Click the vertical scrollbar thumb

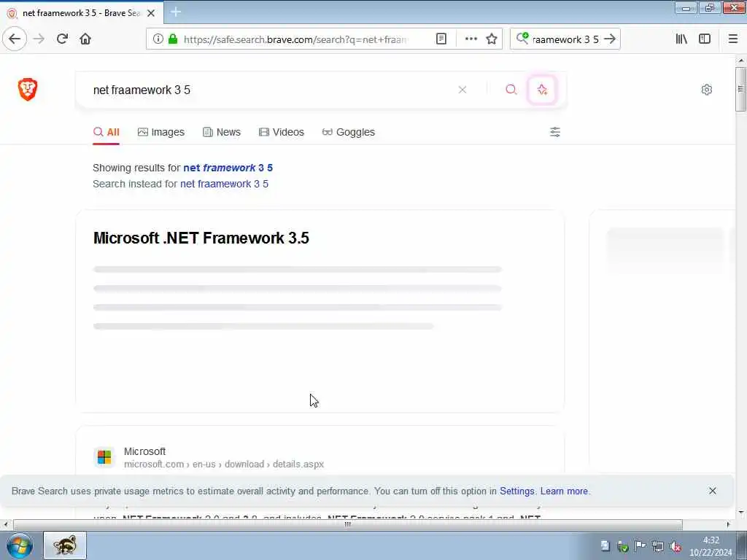click(x=740, y=89)
